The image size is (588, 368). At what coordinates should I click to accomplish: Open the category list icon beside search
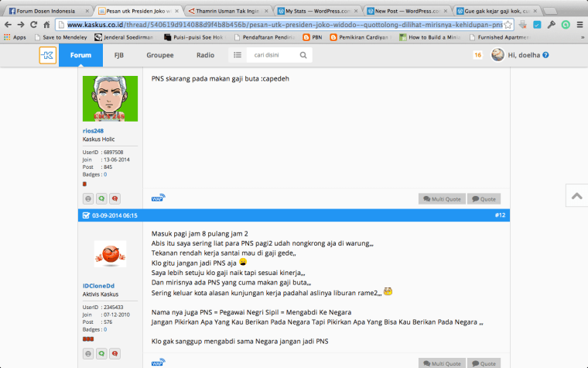coord(238,55)
